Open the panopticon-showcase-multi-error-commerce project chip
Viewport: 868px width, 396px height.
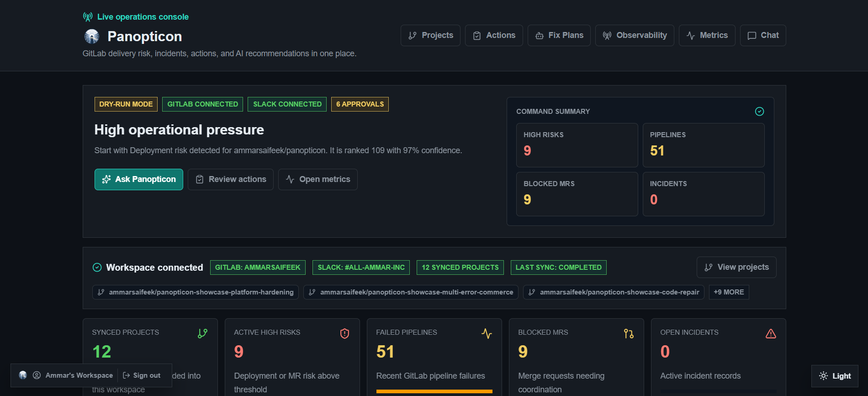click(411, 292)
